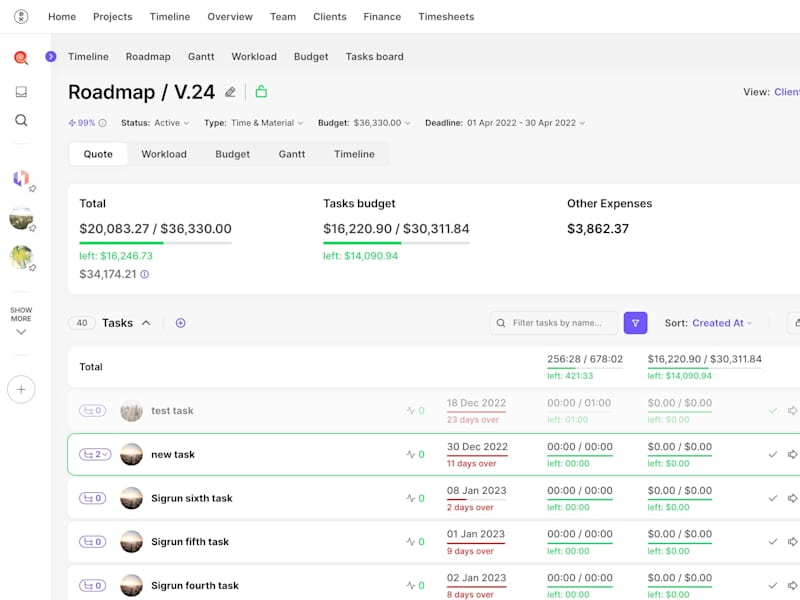Viewport: 800px width, 600px height.
Task: Add new item with sidebar plus button
Action: point(21,390)
